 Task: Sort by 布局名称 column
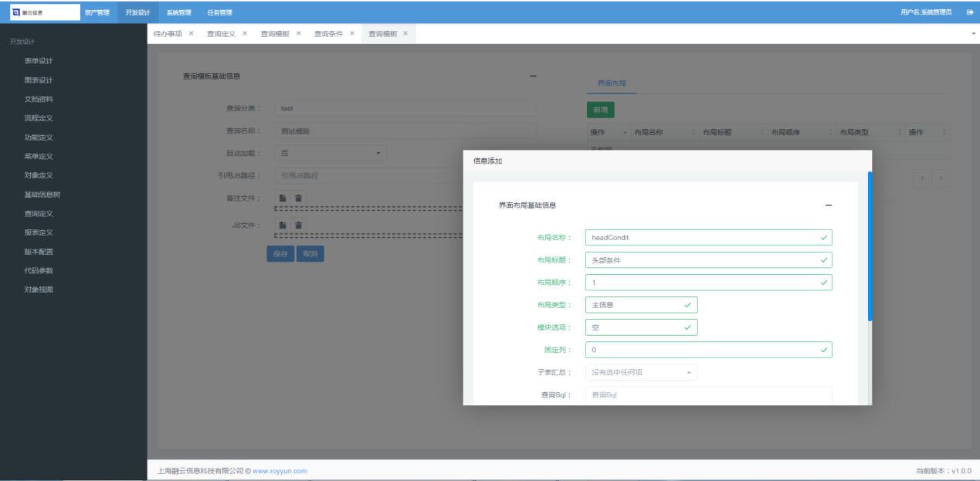point(664,132)
